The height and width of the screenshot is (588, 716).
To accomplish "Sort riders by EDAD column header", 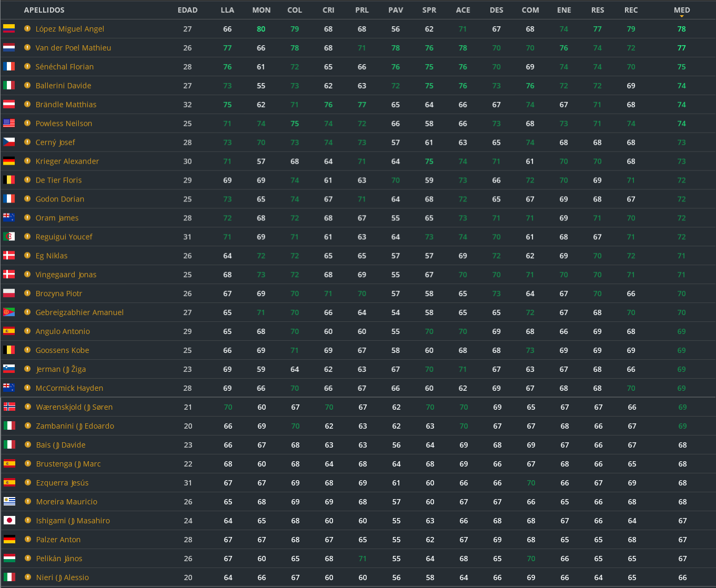I will point(188,10).
